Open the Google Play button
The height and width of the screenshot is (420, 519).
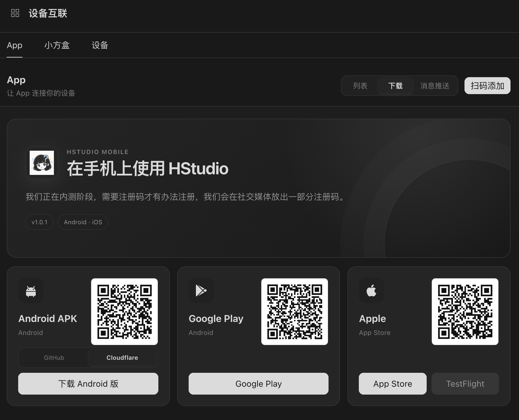(x=259, y=384)
